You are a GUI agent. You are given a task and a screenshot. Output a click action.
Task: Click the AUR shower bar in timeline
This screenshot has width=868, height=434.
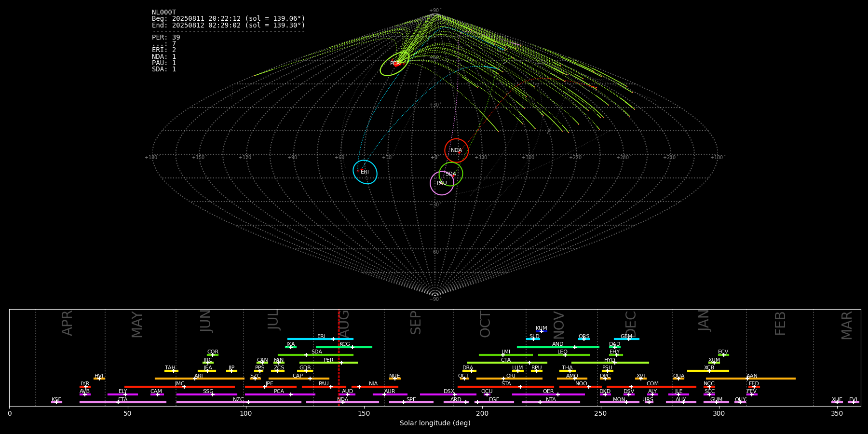tap(390, 394)
